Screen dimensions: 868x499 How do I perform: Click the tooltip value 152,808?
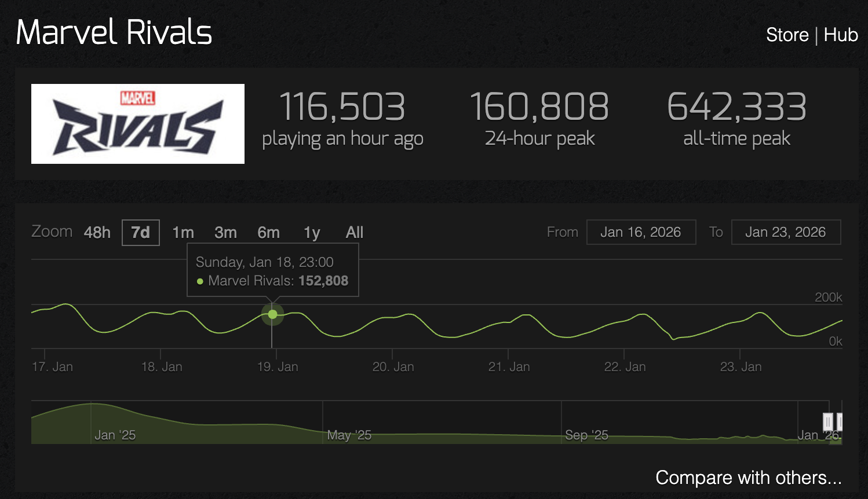[x=323, y=281]
